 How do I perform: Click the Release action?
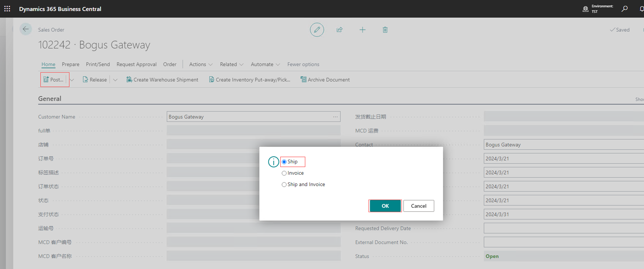click(95, 80)
